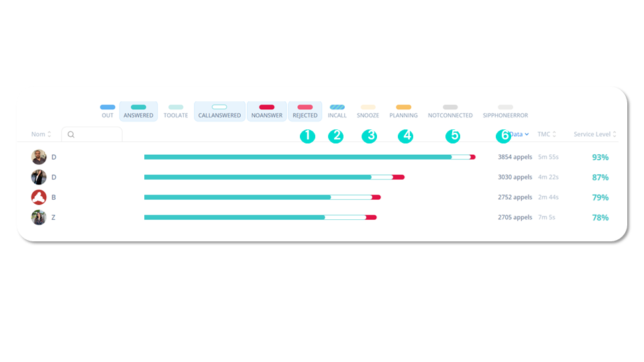Sort by Service Level column
Screen dimensions: 644x362
tap(595, 134)
